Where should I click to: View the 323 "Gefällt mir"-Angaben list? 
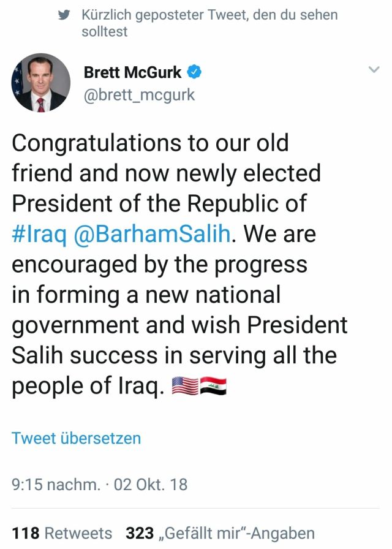coord(220,534)
